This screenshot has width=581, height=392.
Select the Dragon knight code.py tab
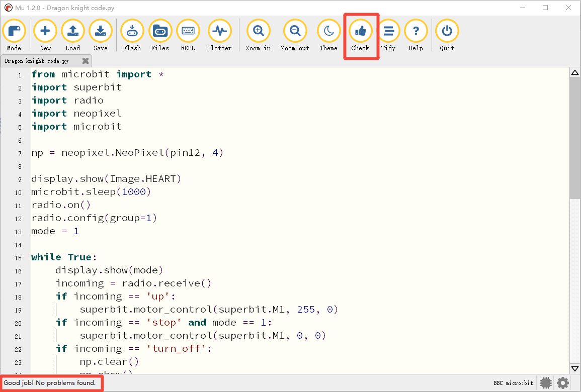[x=37, y=61]
